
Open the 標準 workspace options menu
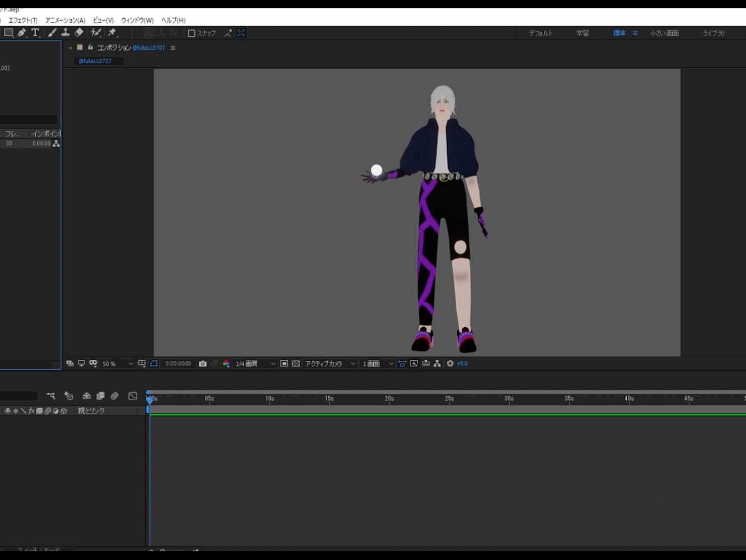click(x=635, y=33)
